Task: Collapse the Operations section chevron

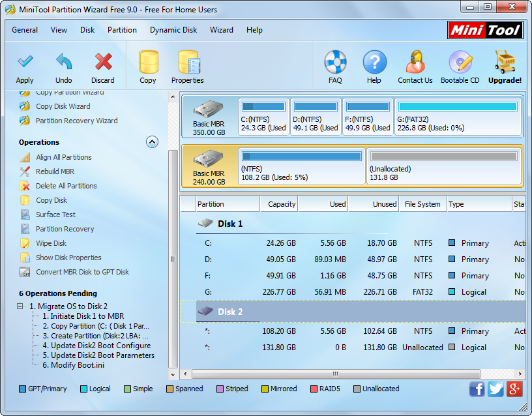Action: 152,142
